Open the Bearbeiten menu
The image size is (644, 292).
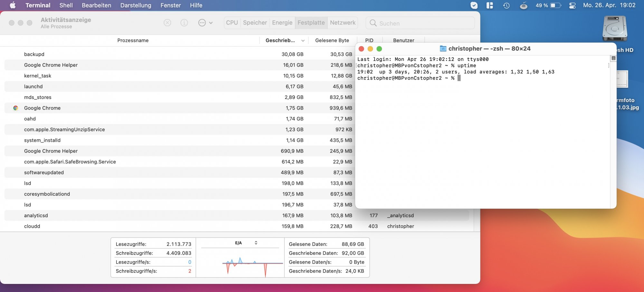[97, 5]
